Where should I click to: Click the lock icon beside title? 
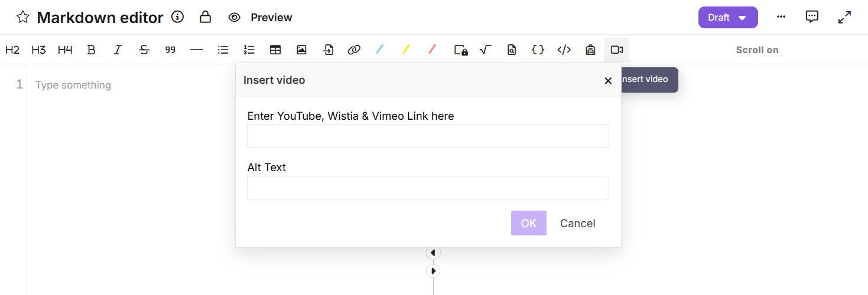coord(205,17)
